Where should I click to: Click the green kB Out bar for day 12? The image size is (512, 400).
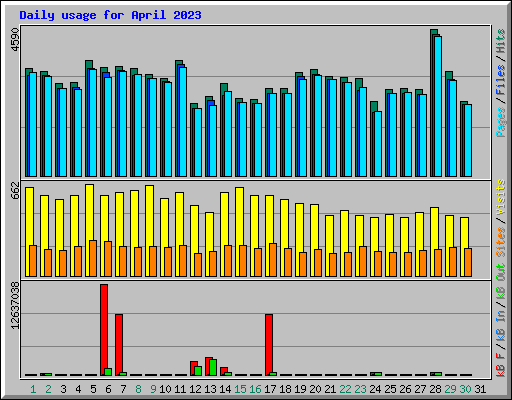(x=198, y=371)
